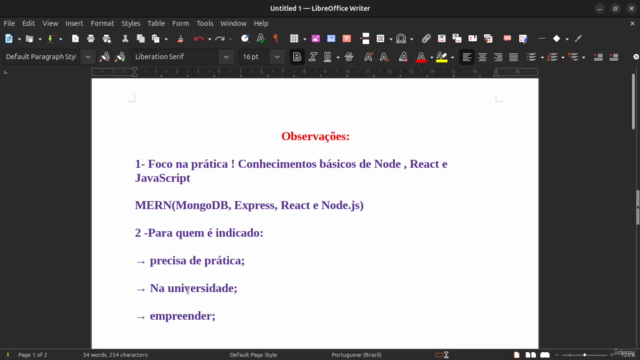This screenshot has height=360, width=640.
Task: Click the Cut scissors icon
Action: (125, 39)
